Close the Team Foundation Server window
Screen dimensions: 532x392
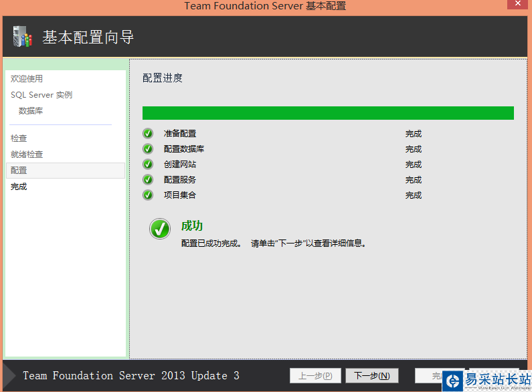pyautogui.click(x=518, y=4)
